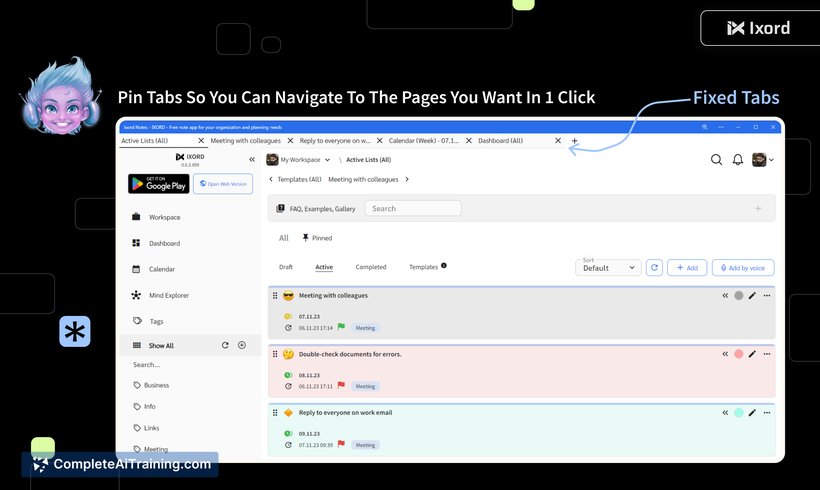This screenshot has width=820, height=490.
Task: Select the All filter
Action: click(283, 238)
